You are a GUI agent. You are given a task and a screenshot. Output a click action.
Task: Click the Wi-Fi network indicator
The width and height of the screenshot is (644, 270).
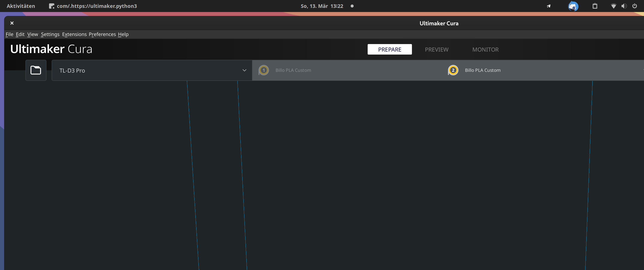[x=613, y=6]
